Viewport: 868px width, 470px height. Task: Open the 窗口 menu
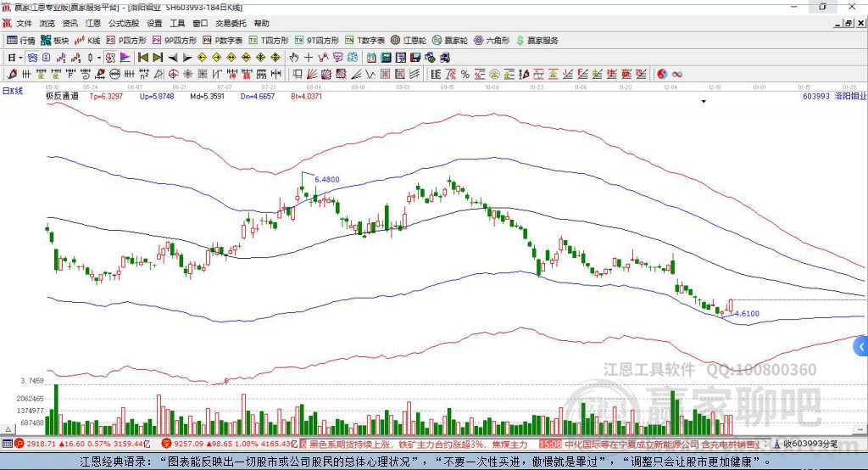[x=200, y=23]
